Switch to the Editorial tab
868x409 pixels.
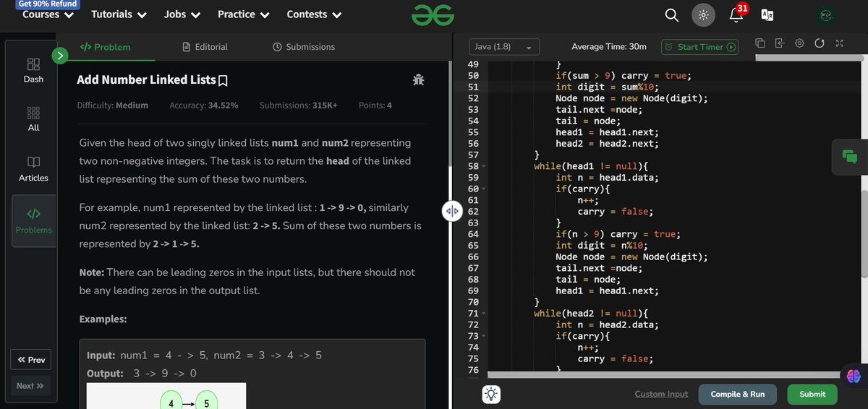tap(205, 47)
